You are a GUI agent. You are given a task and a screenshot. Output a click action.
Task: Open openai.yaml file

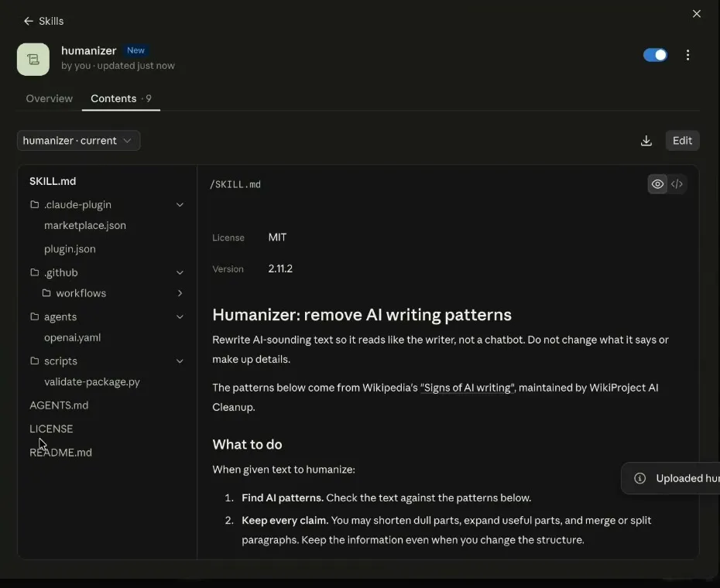(x=73, y=338)
